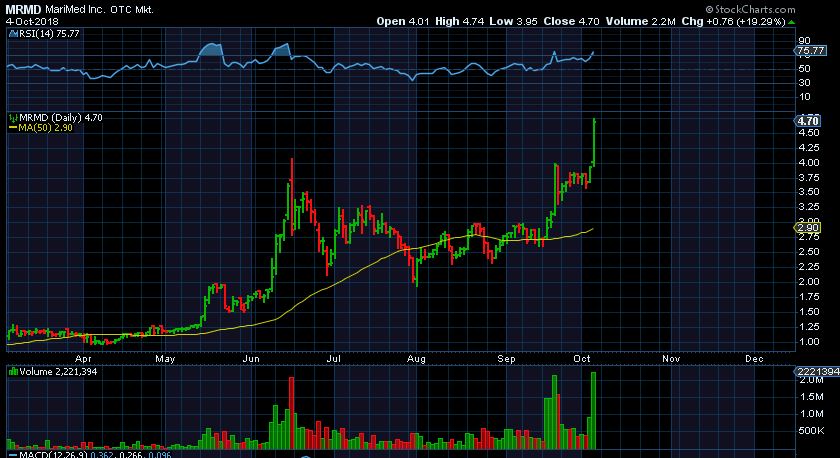Click the Jul label on the time axis
This screenshot has height=458, width=840.
coord(334,358)
